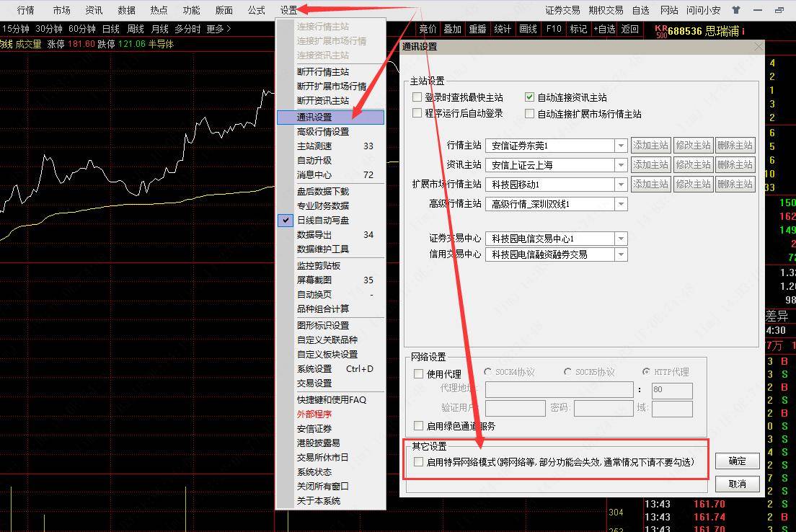796x532 pixels.
Task: Open 期权交易 in top bar
Action: (x=606, y=10)
